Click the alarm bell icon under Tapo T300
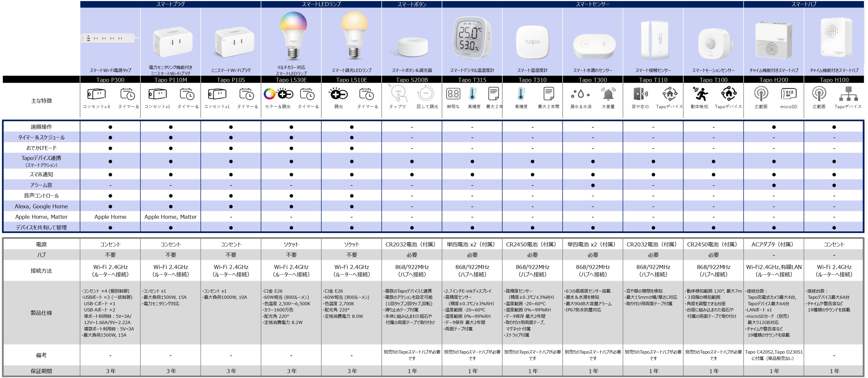The width and height of the screenshot is (868, 378). coord(608,94)
